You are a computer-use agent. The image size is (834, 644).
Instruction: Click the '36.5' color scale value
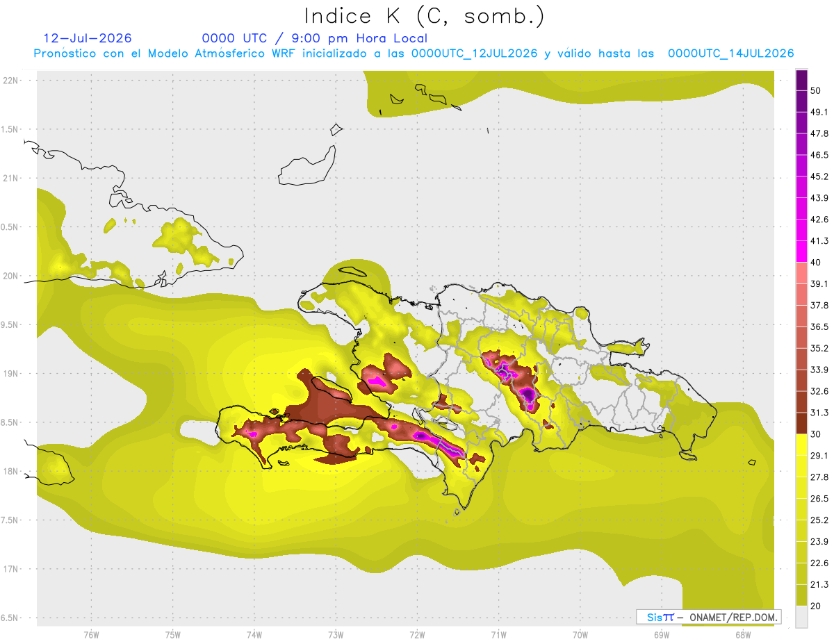click(x=819, y=327)
